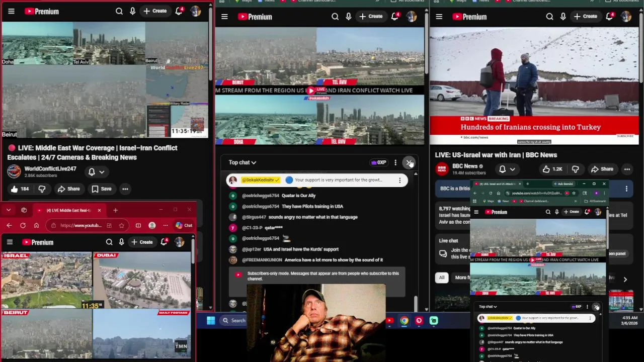This screenshot has width=644, height=362.
Task: Open hamburger menu in BBC YouTube window
Action: (439, 17)
